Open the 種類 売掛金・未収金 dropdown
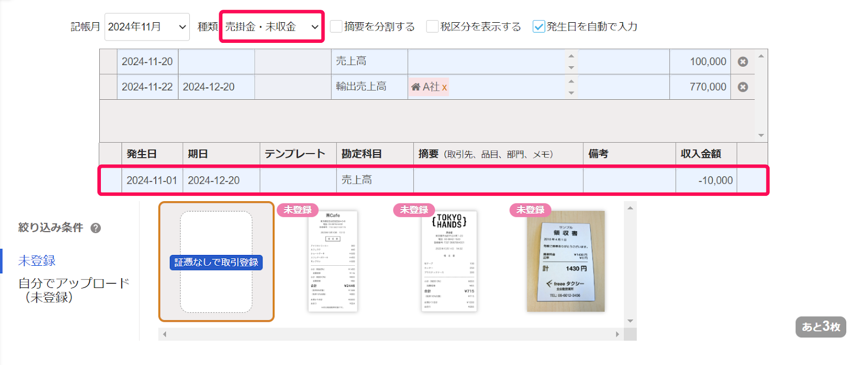This screenshot has height=365, width=868. 272,27
